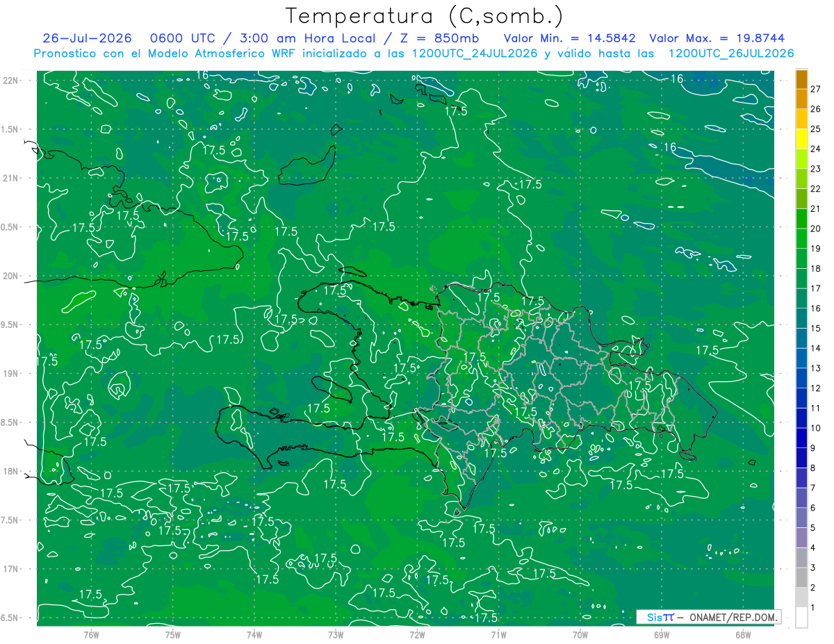This screenshot has height=644, width=834.
Task: Select the gray swatch between 2 and 3
Action: coord(801,577)
